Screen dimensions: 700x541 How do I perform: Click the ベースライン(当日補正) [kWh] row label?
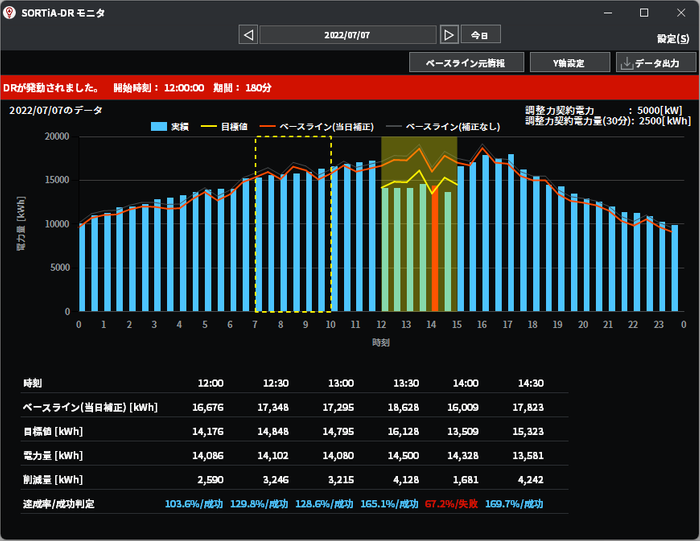[90, 407]
